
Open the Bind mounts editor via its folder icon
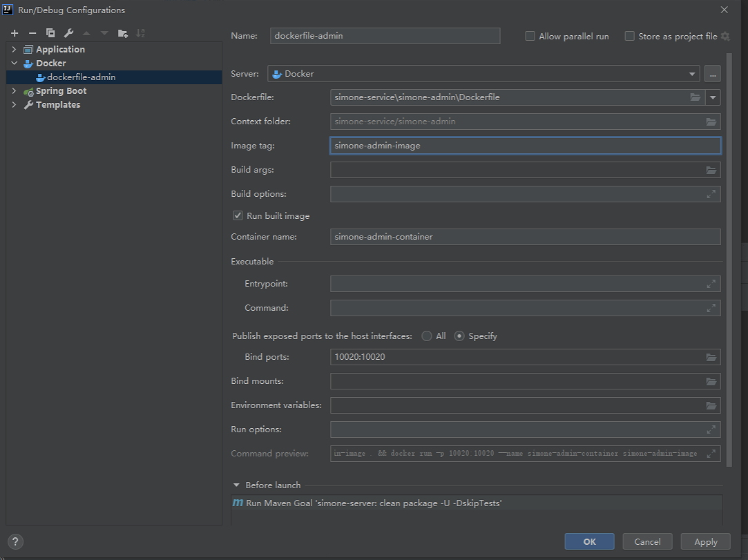(711, 382)
